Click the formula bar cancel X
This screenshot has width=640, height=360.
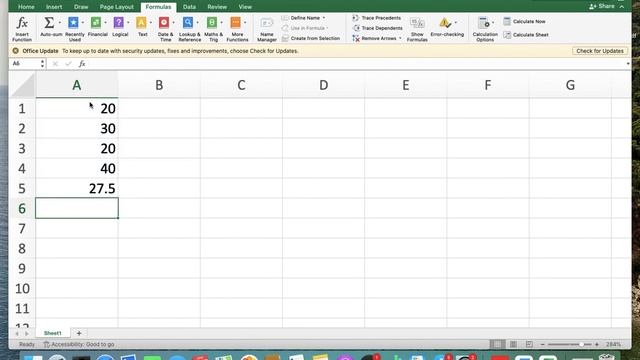[55, 64]
